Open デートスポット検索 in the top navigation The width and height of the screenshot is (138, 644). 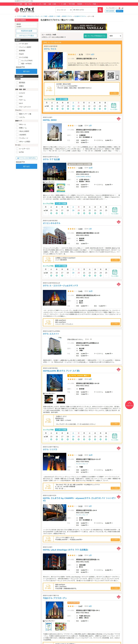click(x=40, y=4)
